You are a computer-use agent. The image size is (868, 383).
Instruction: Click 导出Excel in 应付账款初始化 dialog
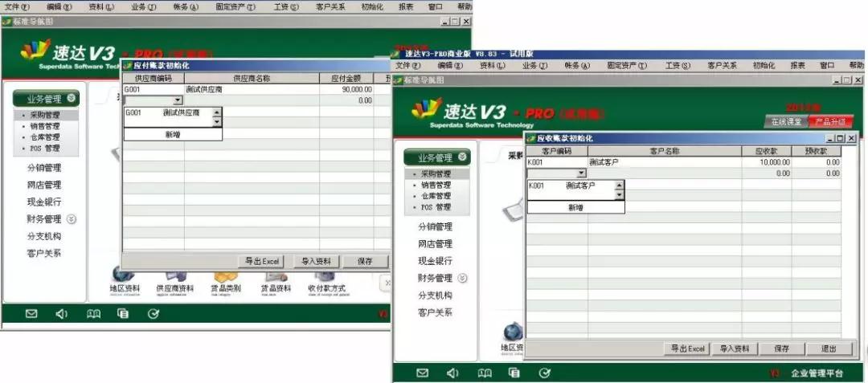(x=261, y=262)
